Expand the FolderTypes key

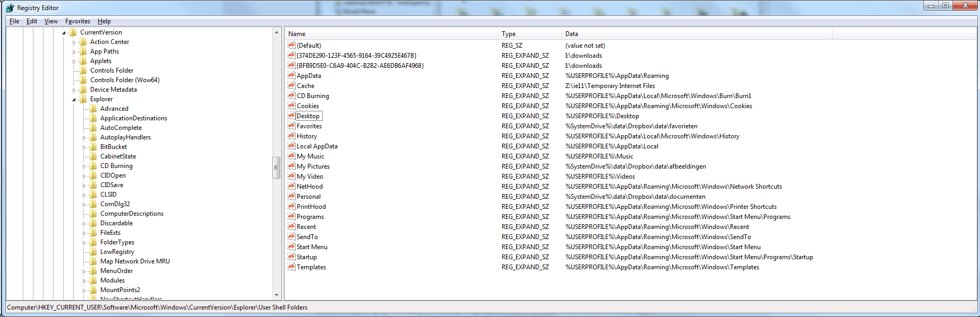(x=84, y=243)
